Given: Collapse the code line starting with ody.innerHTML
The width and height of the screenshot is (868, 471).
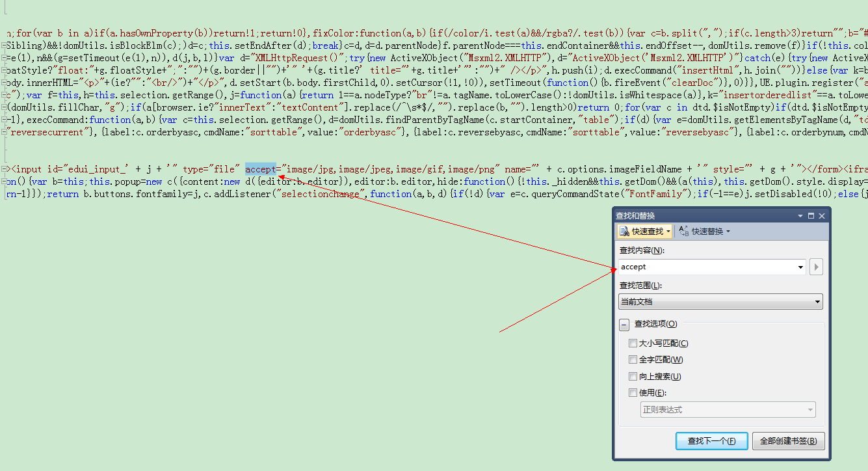Looking at the screenshot, I should click(4, 83).
